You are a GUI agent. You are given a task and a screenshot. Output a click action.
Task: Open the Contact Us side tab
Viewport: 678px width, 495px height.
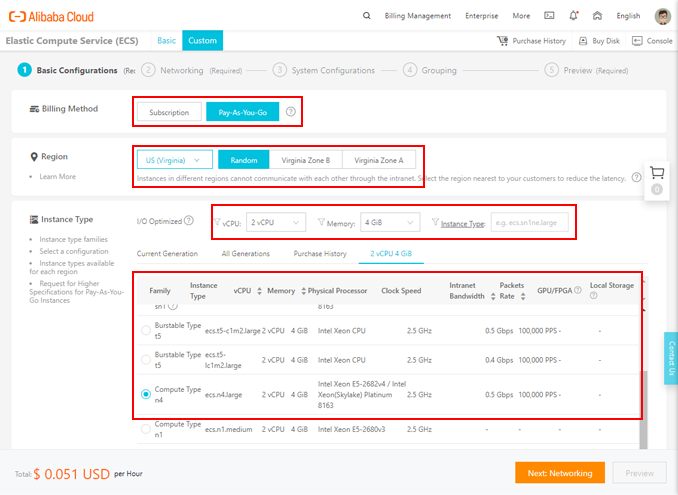[671, 358]
